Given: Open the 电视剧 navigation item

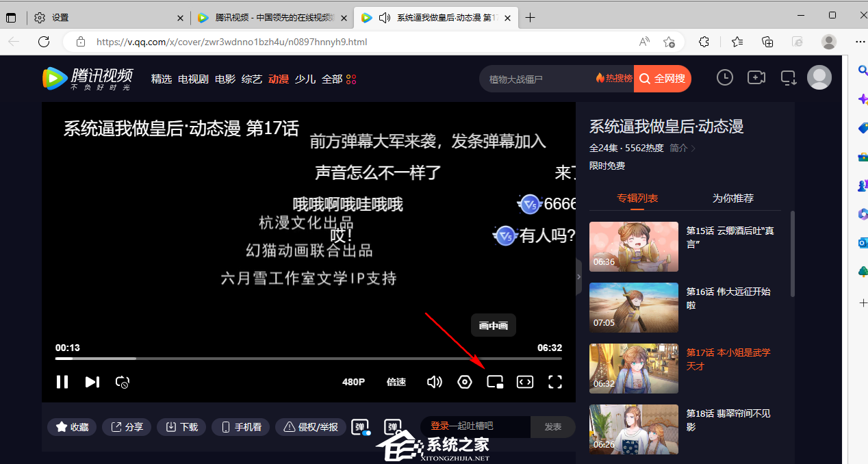Looking at the screenshot, I should click(193, 79).
